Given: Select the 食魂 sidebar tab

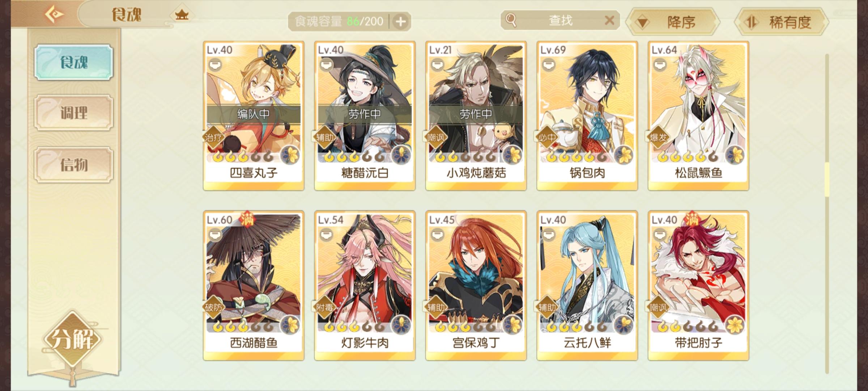Looking at the screenshot, I should (74, 62).
